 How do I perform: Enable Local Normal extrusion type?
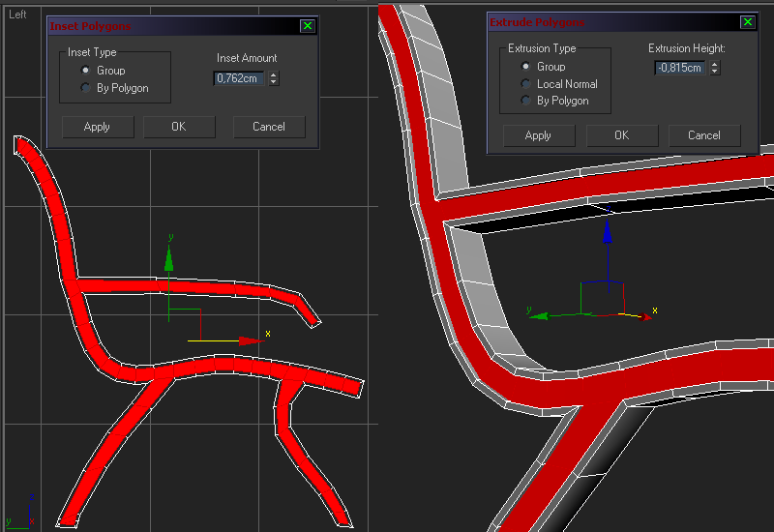click(x=527, y=84)
